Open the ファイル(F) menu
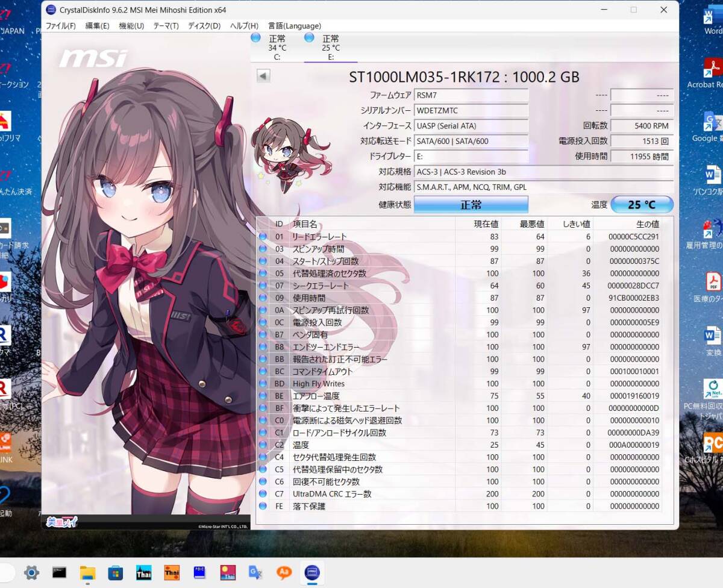The height and width of the screenshot is (588, 723). (x=60, y=26)
